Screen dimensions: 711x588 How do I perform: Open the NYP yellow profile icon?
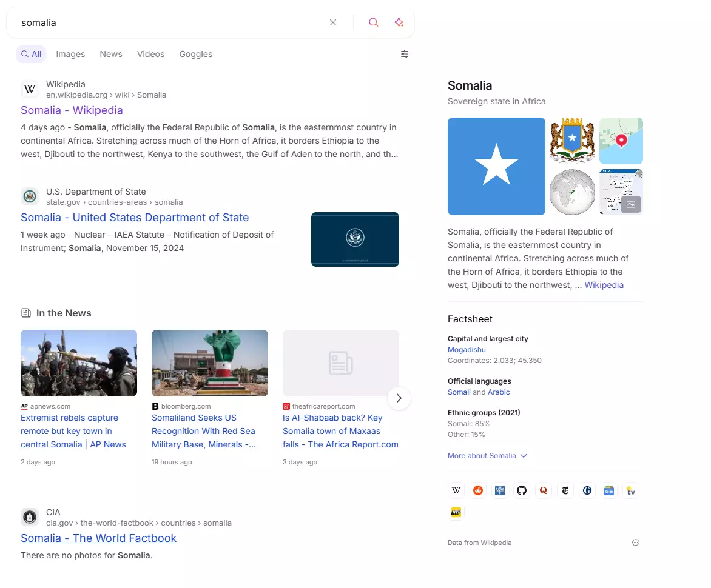pyautogui.click(x=456, y=512)
